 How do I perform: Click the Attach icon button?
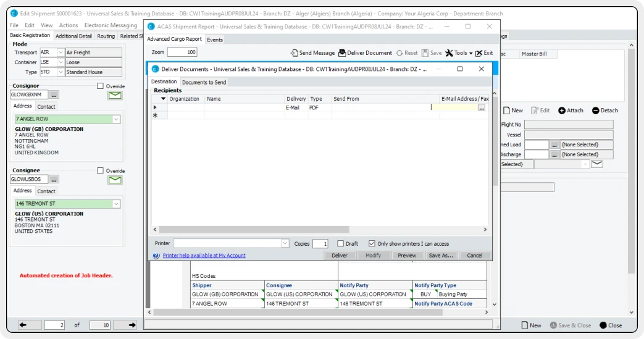click(571, 111)
